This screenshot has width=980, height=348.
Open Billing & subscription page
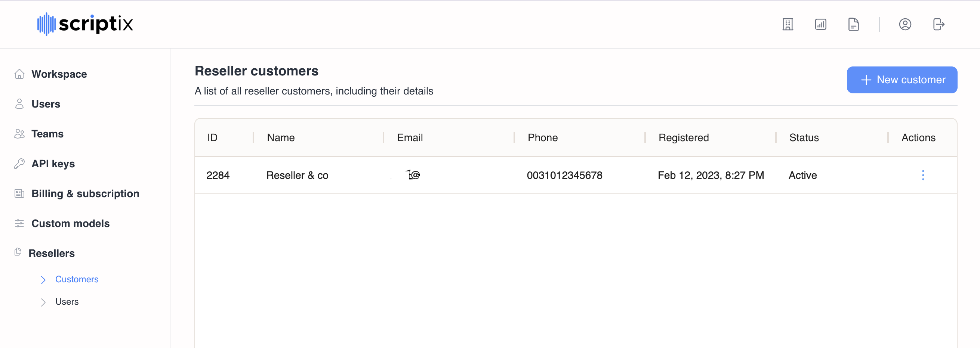(85, 193)
